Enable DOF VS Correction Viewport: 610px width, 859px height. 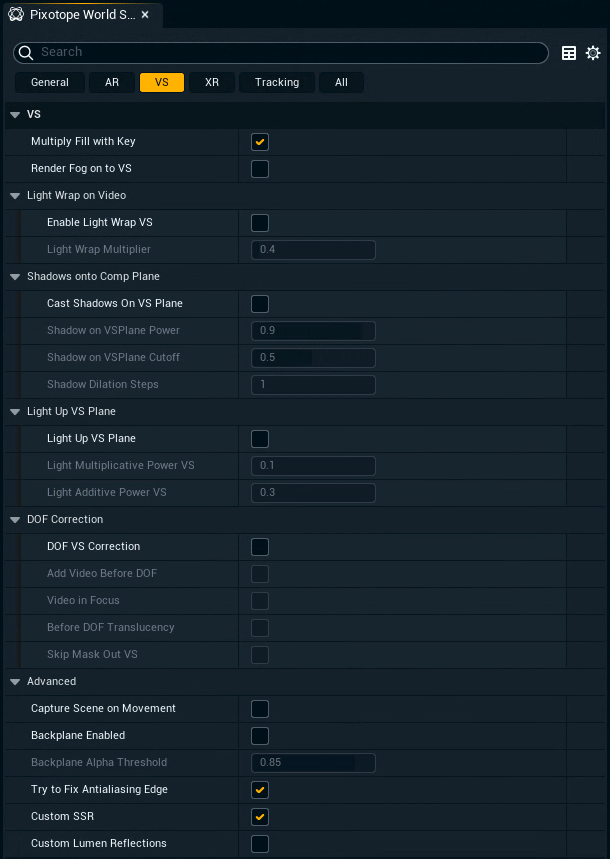tap(260, 547)
